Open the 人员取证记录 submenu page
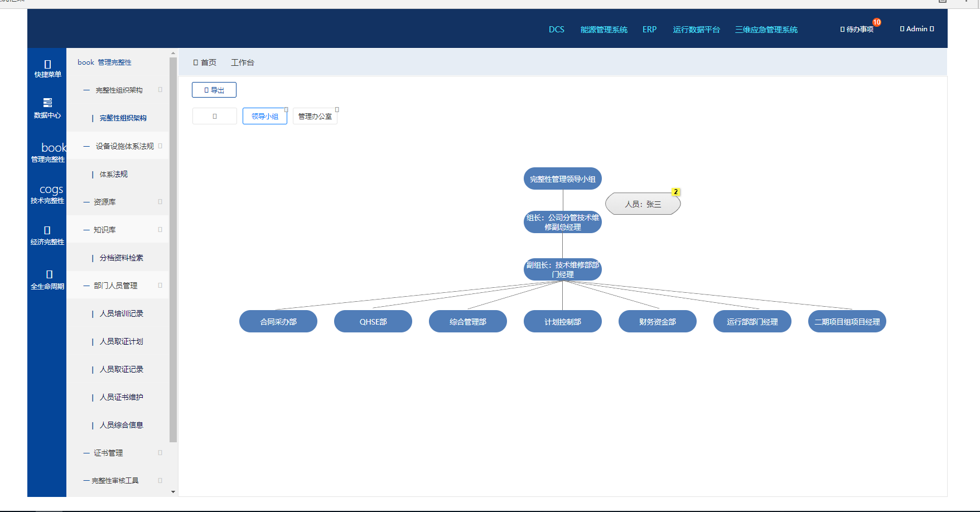 pos(121,369)
